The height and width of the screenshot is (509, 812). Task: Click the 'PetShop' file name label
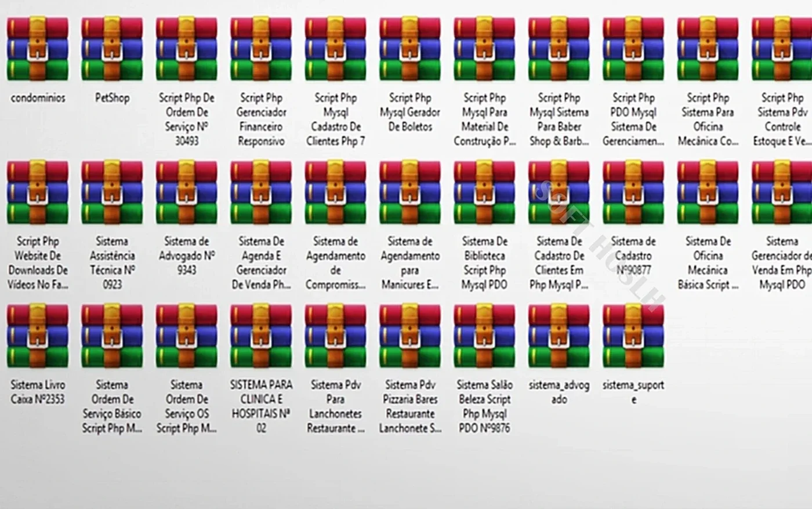click(x=112, y=98)
